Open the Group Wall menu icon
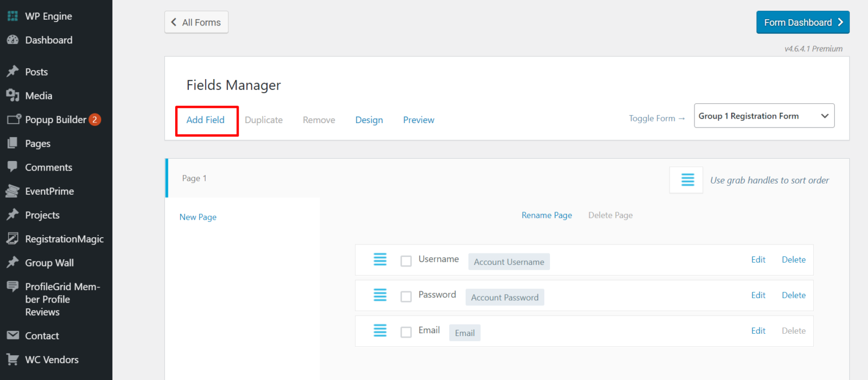The image size is (868, 380). [12, 262]
